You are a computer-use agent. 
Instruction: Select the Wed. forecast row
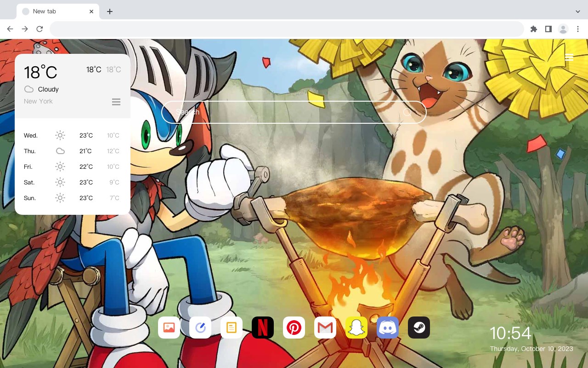[x=73, y=135]
